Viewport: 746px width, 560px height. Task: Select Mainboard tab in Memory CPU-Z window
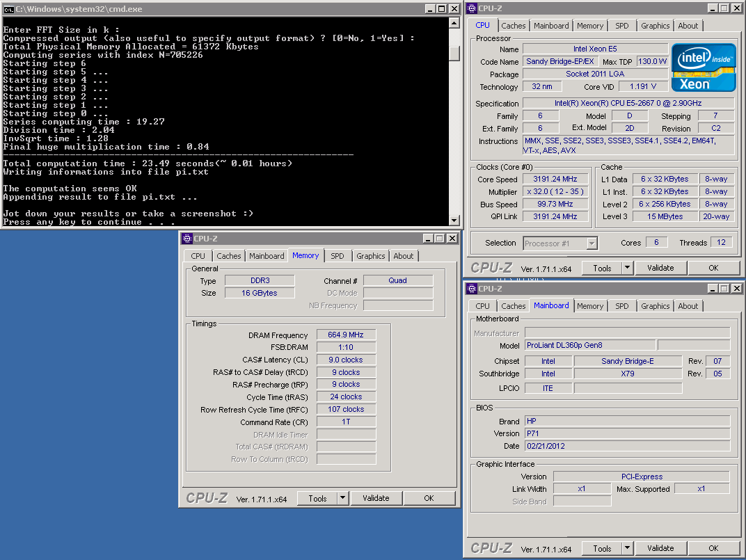(267, 256)
